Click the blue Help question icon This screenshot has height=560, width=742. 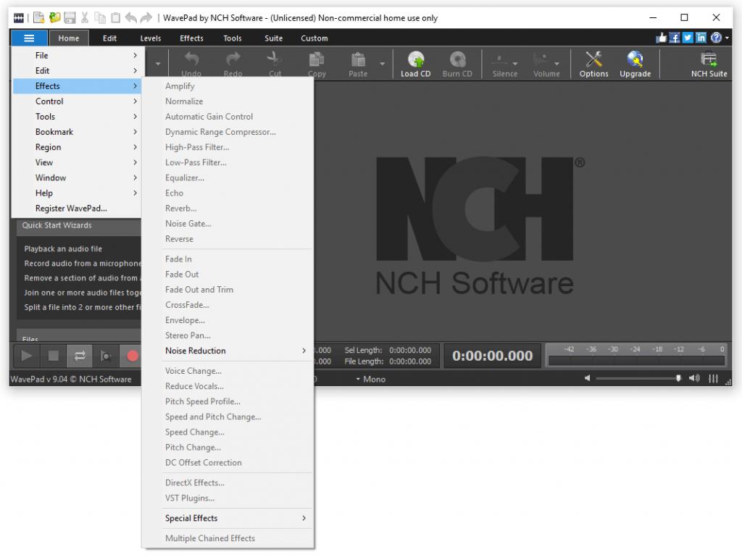pos(716,38)
